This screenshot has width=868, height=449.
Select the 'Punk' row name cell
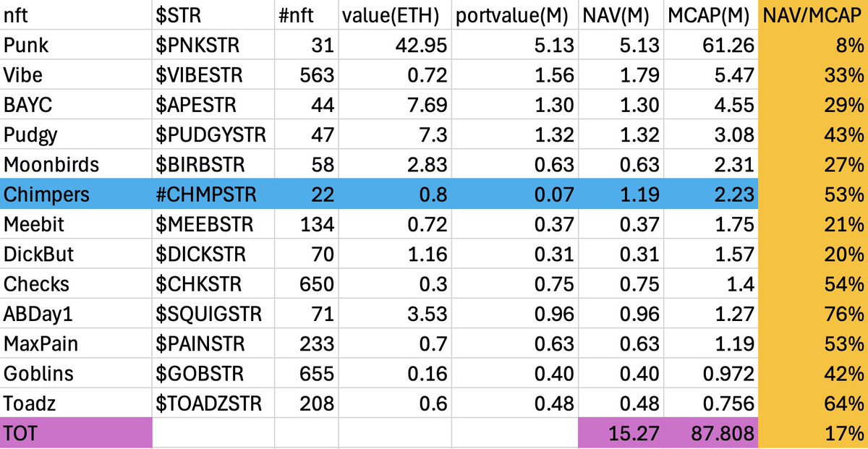click(x=76, y=46)
